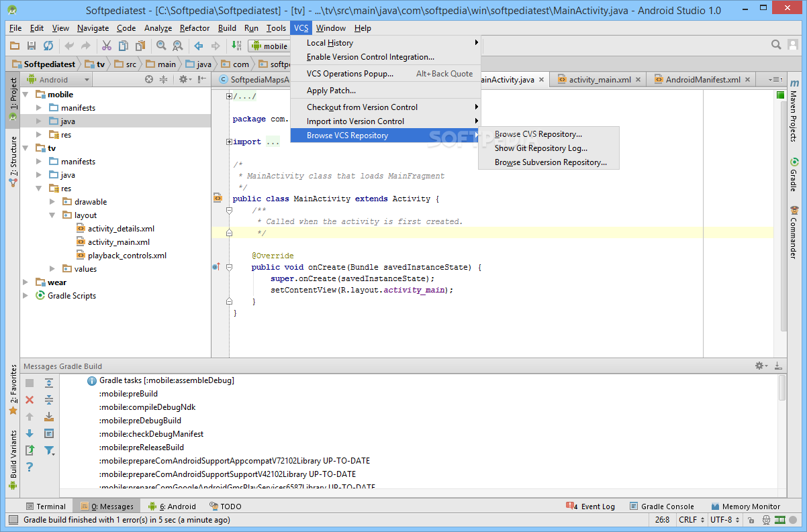Choose Show Git Repository Log...
The image size is (807, 532).
click(549, 148)
